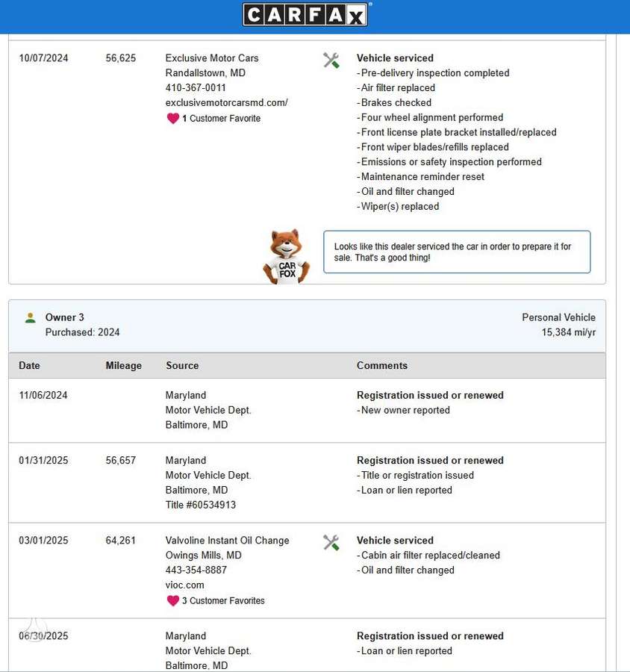Click the Comments column header

(382, 366)
